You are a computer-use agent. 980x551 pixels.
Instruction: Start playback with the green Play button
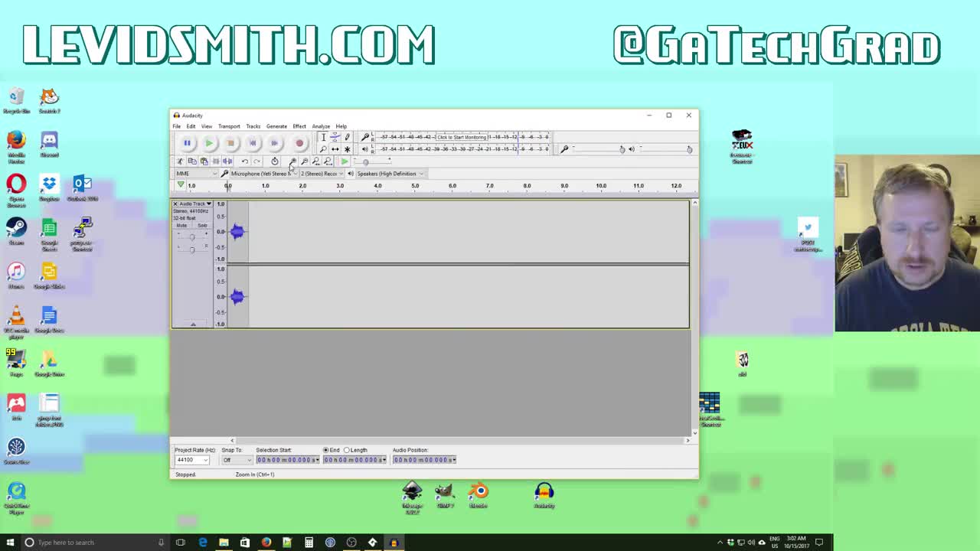(x=209, y=143)
